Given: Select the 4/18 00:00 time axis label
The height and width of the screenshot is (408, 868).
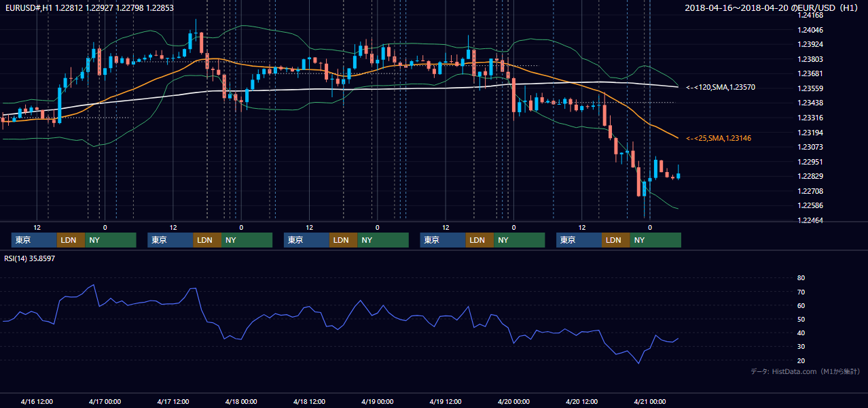Looking at the screenshot, I should pos(241,401).
